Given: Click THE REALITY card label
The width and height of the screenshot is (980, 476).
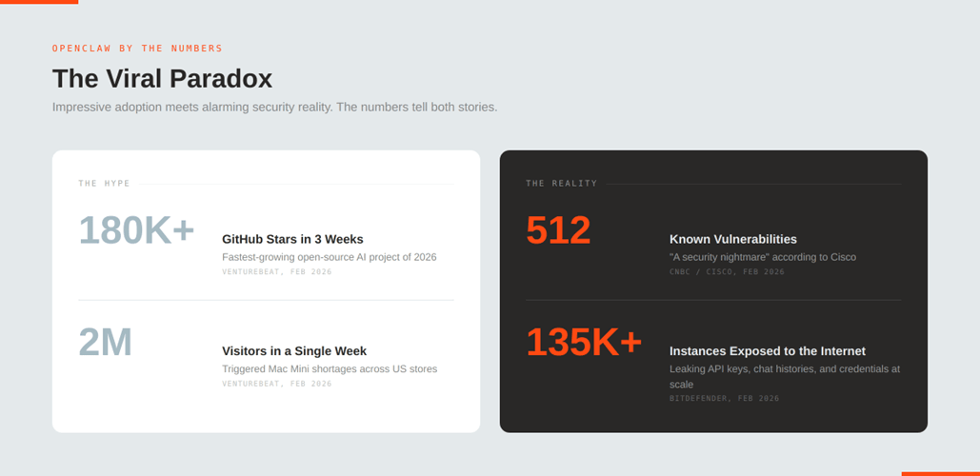Looking at the screenshot, I should (561, 184).
